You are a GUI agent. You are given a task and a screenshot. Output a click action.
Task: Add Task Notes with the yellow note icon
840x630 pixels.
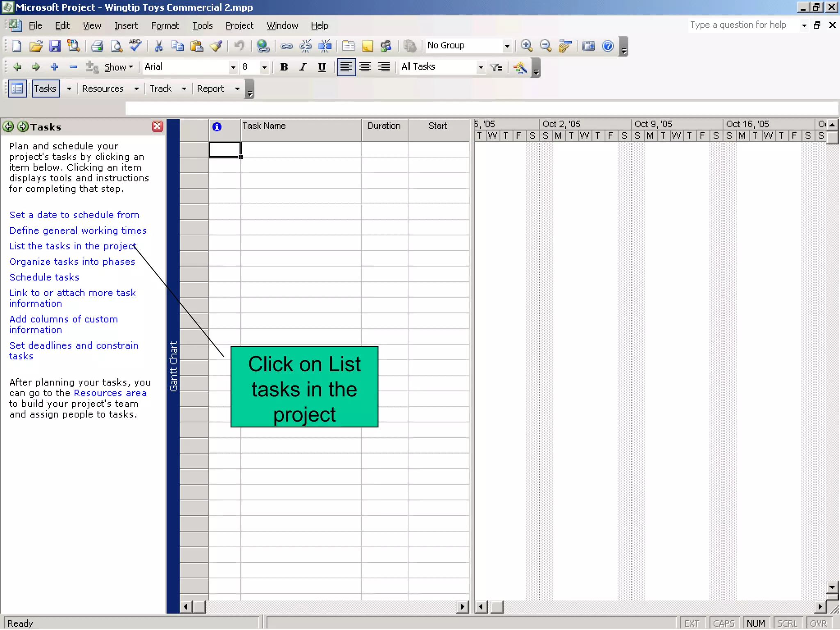(x=367, y=46)
